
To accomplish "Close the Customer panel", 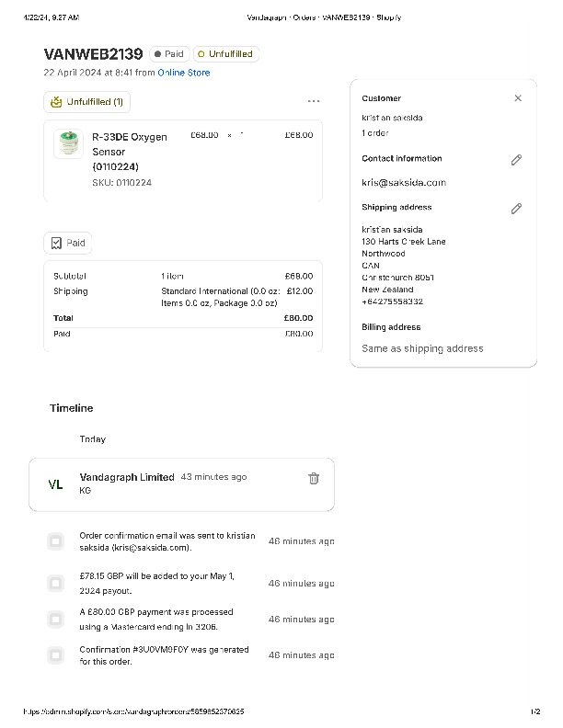I will coord(518,98).
